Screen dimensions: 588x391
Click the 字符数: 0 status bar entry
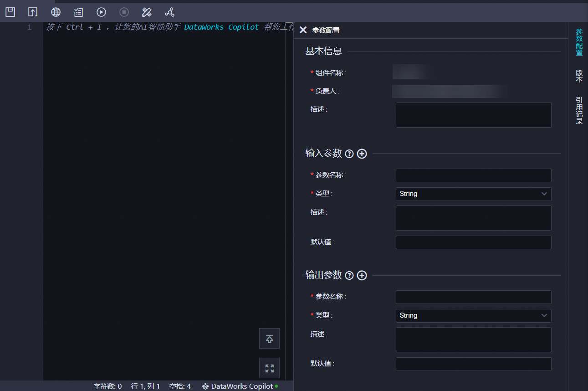click(107, 386)
